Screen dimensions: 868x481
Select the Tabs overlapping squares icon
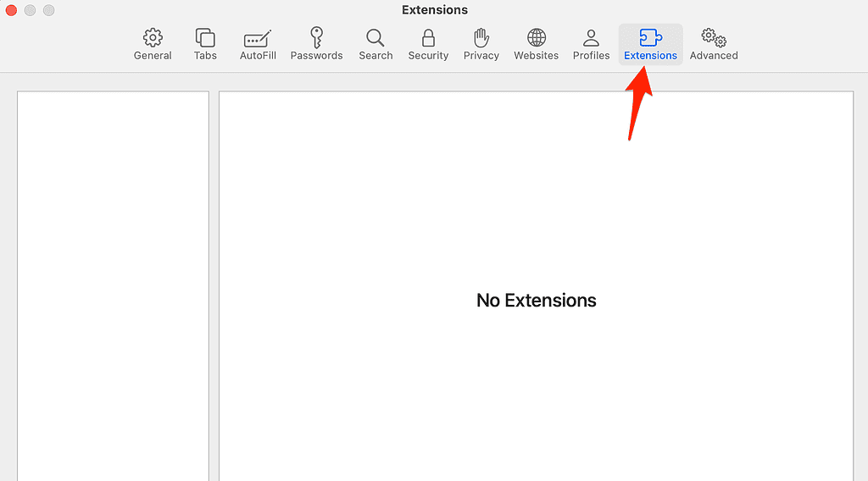(205, 38)
